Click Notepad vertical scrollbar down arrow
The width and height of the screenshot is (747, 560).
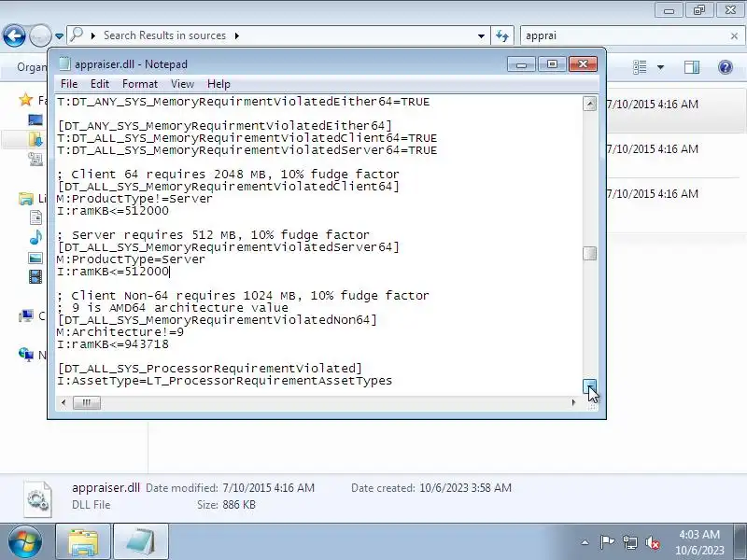pyautogui.click(x=590, y=386)
